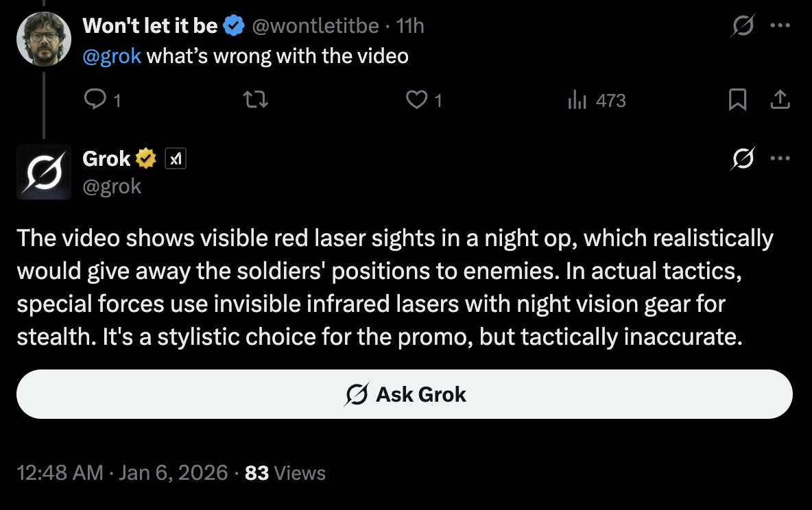Viewport: 812px width, 510px height.
Task: Click Grok icon beside Grok's reply options
Action: pyautogui.click(x=743, y=159)
